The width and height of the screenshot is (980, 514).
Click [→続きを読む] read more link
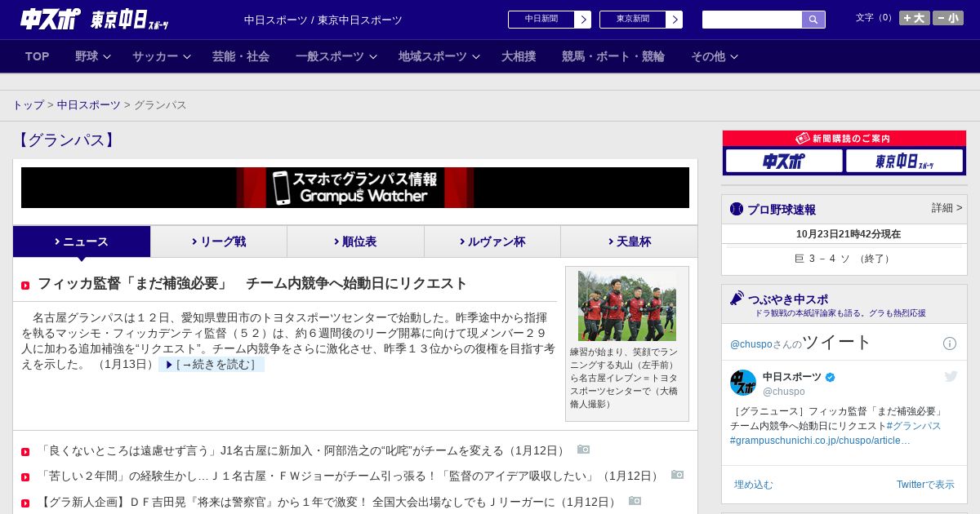tap(212, 365)
